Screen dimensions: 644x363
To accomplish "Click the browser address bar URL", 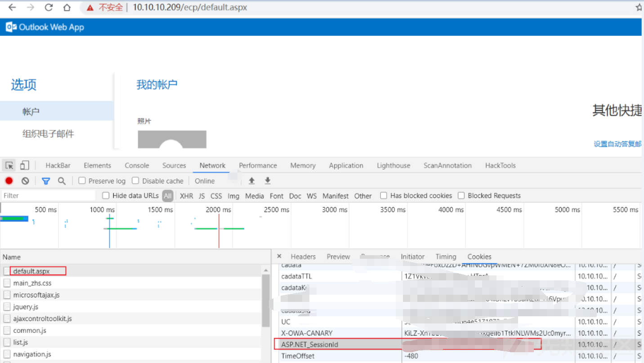I will 189,8.
